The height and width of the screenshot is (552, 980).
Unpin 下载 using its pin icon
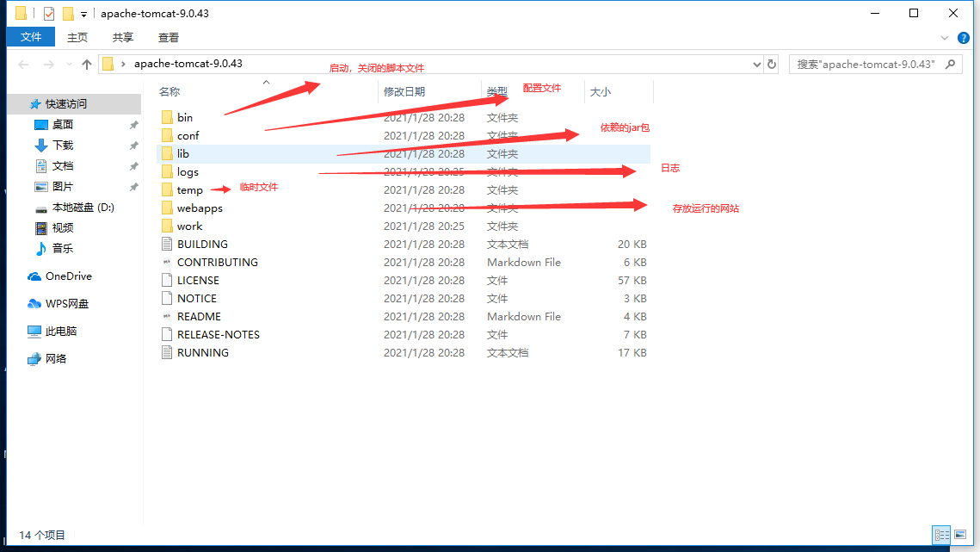tap(133, 146)
